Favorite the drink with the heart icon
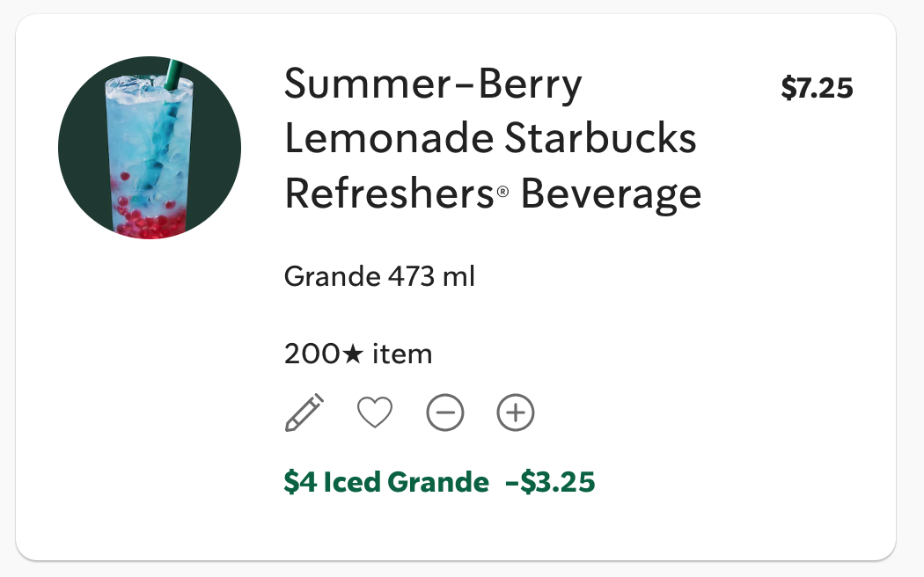The height and width of the screenshot is (577, 924). [x=375, y=412]
